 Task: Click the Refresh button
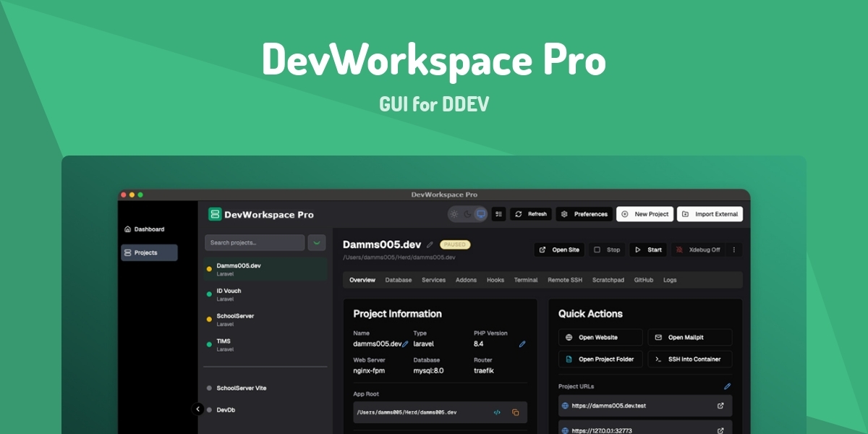[x=531, y=214]
